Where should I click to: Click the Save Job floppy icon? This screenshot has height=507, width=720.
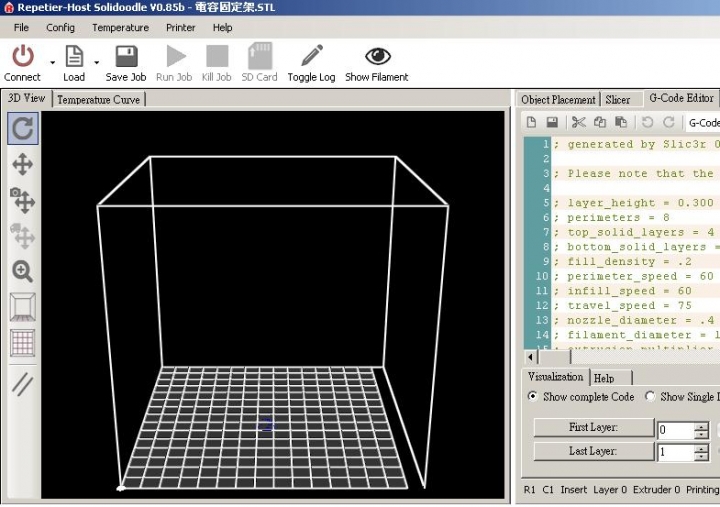pos(126,57)
